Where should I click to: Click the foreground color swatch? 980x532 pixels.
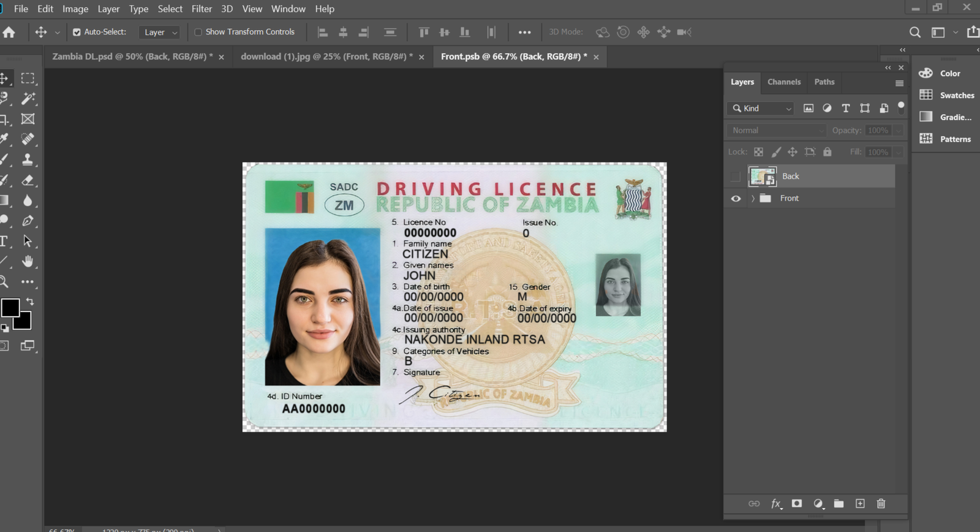10,307
